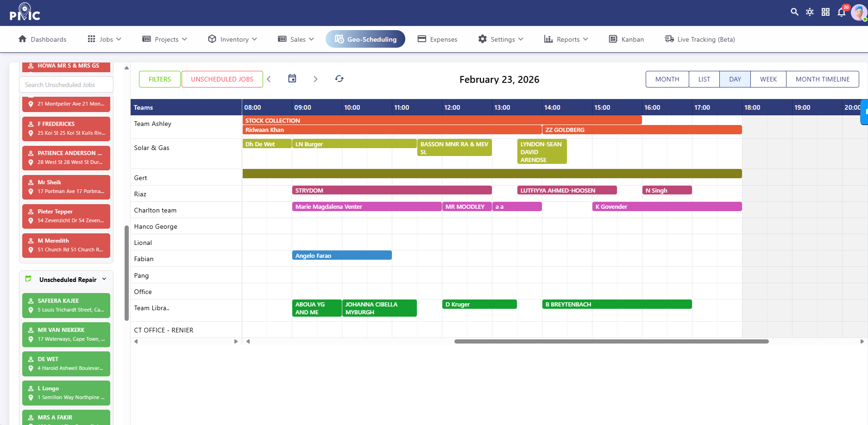Switch to MONTH TIMELINE view

(x=823, y=79)
